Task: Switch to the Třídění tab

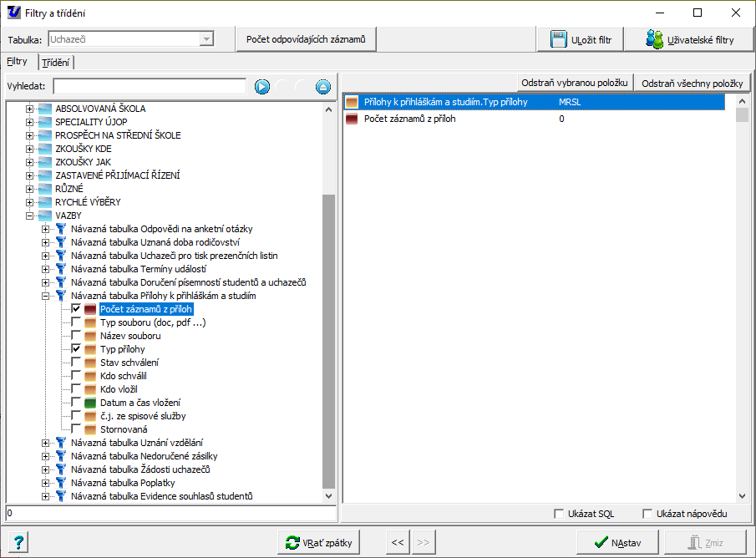Action: pyautogui.click(x=56, y=62)
